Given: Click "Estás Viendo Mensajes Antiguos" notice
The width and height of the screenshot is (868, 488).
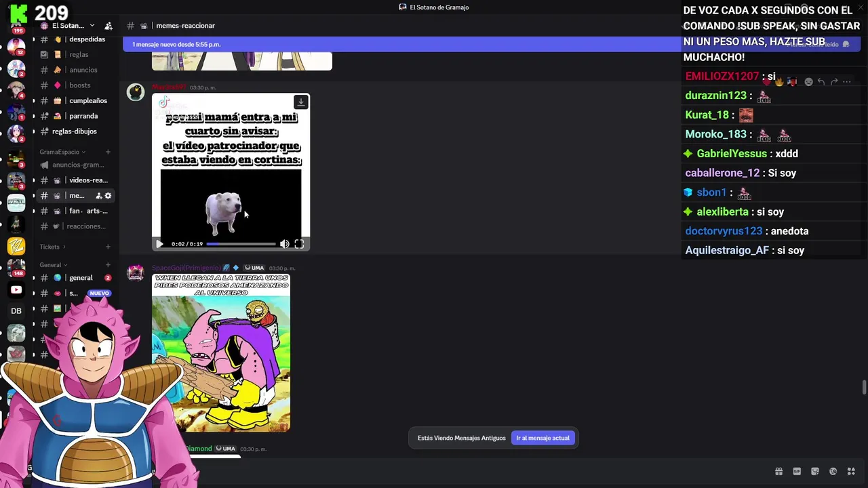Looking at the screenshot, I should point(462,438).
